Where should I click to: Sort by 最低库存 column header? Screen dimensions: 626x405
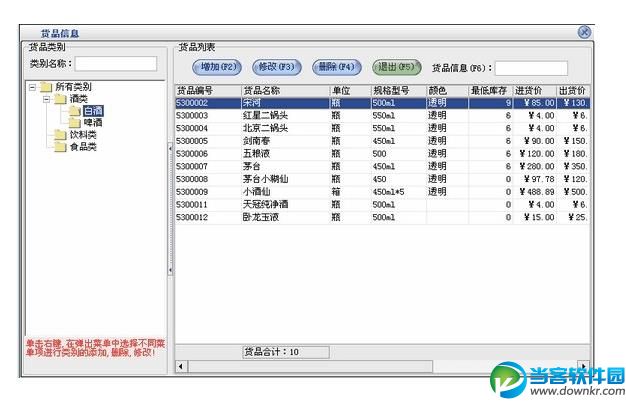tap(491, 91)
